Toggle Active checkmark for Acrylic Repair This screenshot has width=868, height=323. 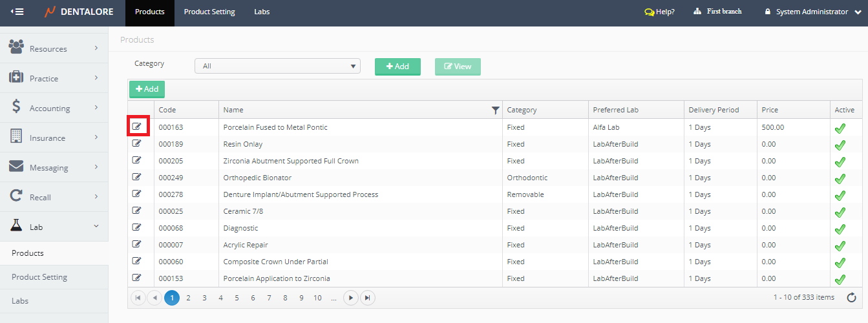(840, 245)
